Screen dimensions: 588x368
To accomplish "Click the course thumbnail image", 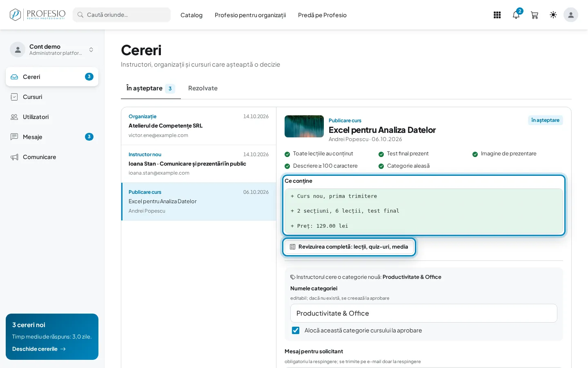I will tap(304, 126).
